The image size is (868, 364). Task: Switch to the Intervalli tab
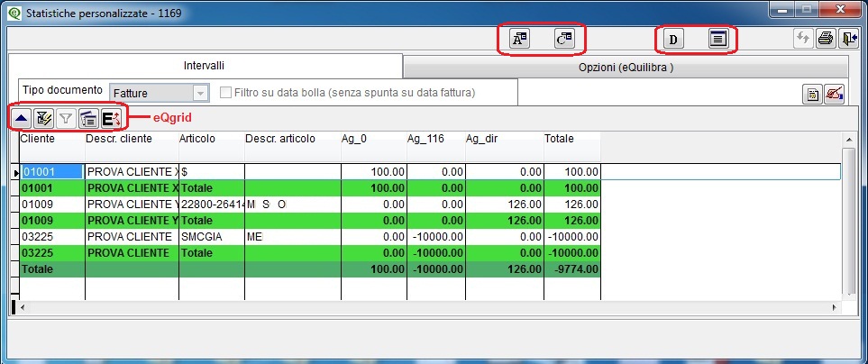click(204, 66)
